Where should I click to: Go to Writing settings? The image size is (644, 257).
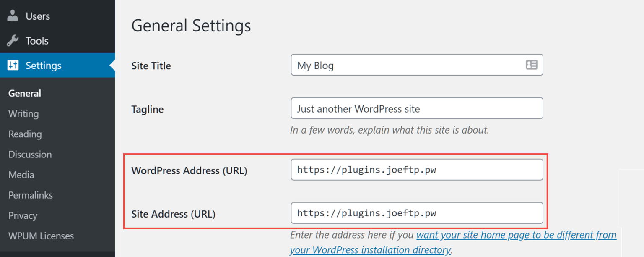(23, 114)
